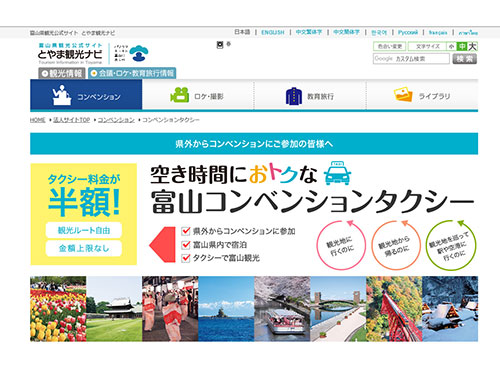Click the 色合い変更 color change button

click(x=389, y=46)
